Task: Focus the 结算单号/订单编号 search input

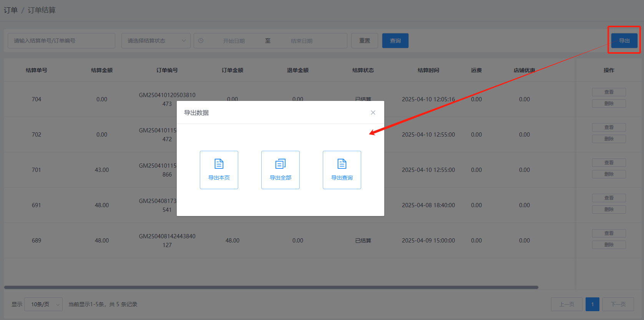Action: click(61, 41)
